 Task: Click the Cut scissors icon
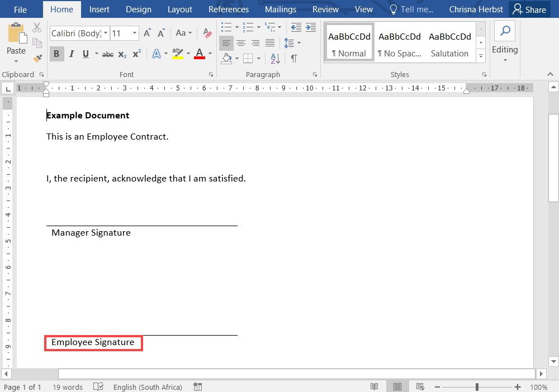pyautogui.click(x=37, y=27)
